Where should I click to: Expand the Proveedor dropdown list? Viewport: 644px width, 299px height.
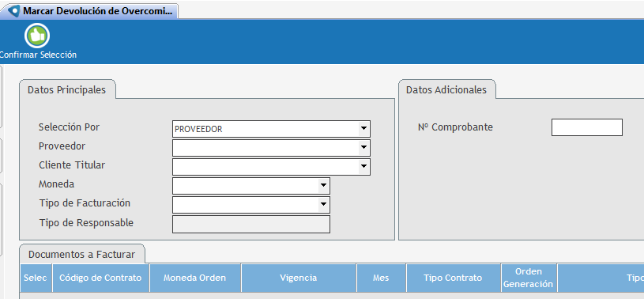tap(363, 148)
